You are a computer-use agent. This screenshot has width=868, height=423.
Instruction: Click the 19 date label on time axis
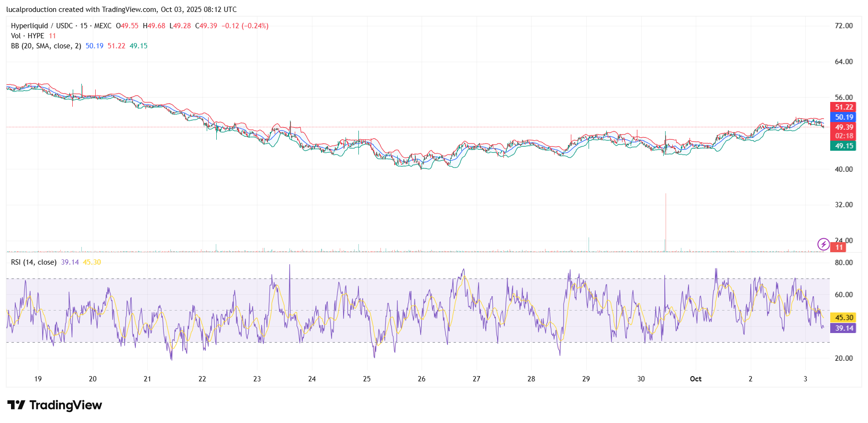(x=38, y=379)
